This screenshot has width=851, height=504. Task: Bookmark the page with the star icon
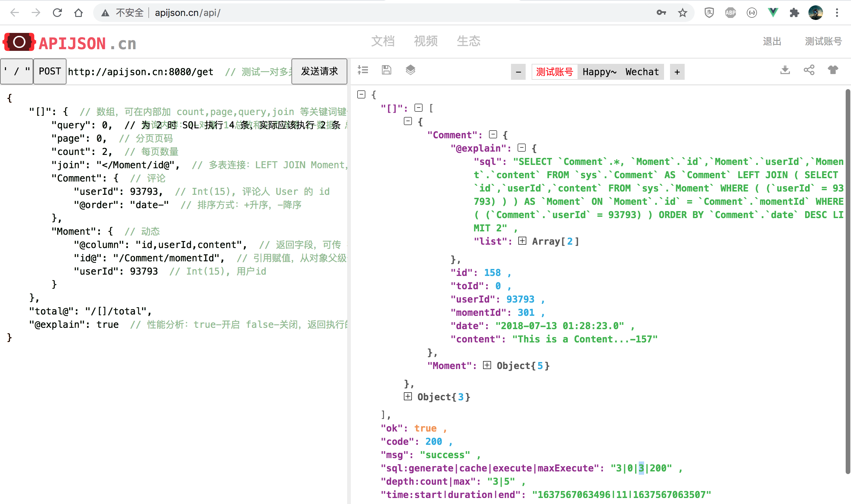click(682, 13)
